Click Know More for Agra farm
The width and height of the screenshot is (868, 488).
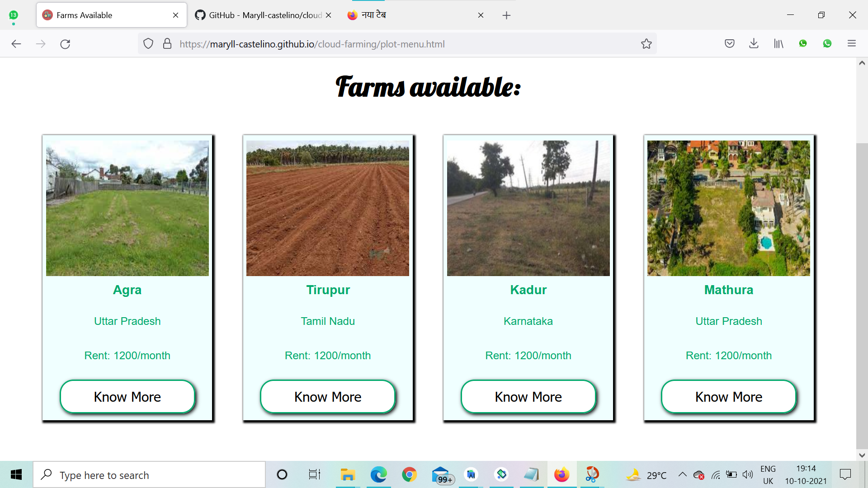coord(127,397)
